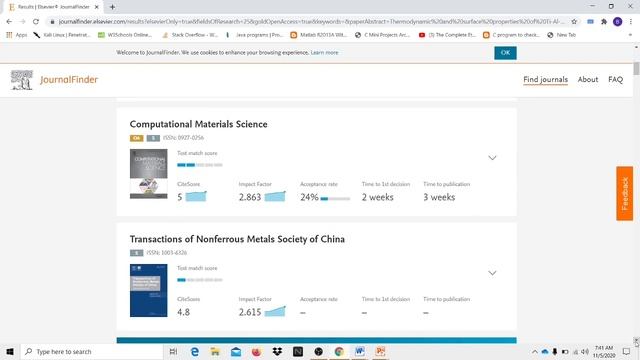The height and width of the screenshot is (360, 640).
Task: Click the 24% acceptance rate bar
Action: 336,199
